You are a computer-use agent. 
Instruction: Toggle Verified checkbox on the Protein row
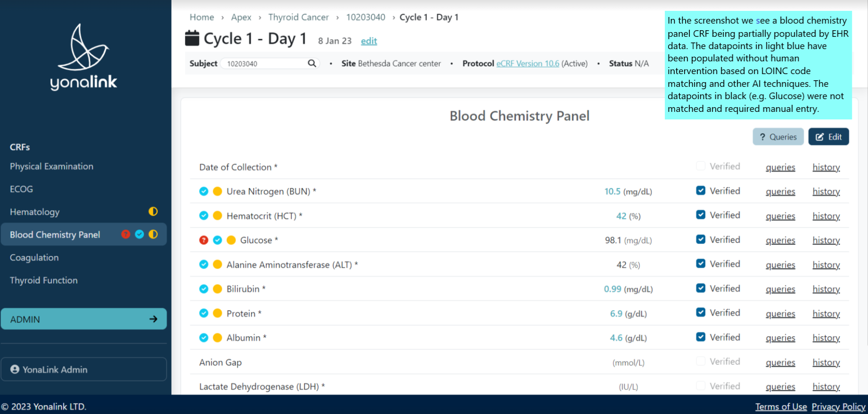pyautogui.click(x=701, y=313)
